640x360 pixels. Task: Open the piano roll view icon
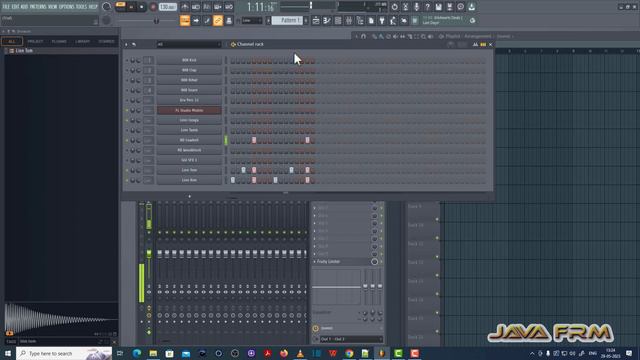tap(327, 20)
